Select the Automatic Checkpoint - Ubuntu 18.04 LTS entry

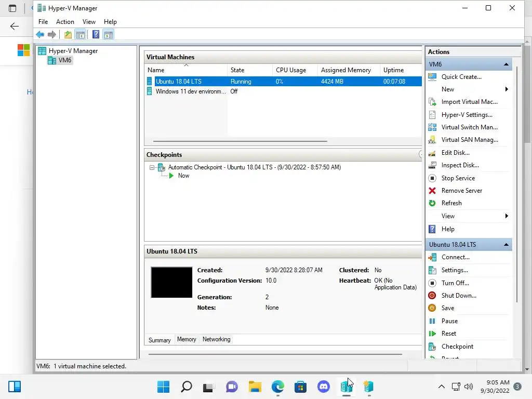pos(255,167)
